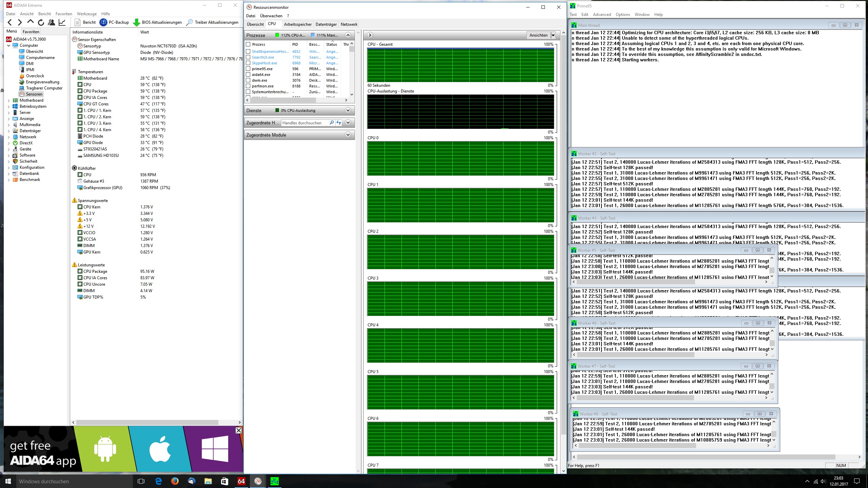Screen dimensions: 868x488
Task: Click the Treiber Aktualisierungen magnifier icon
Action: click(190, 22)
